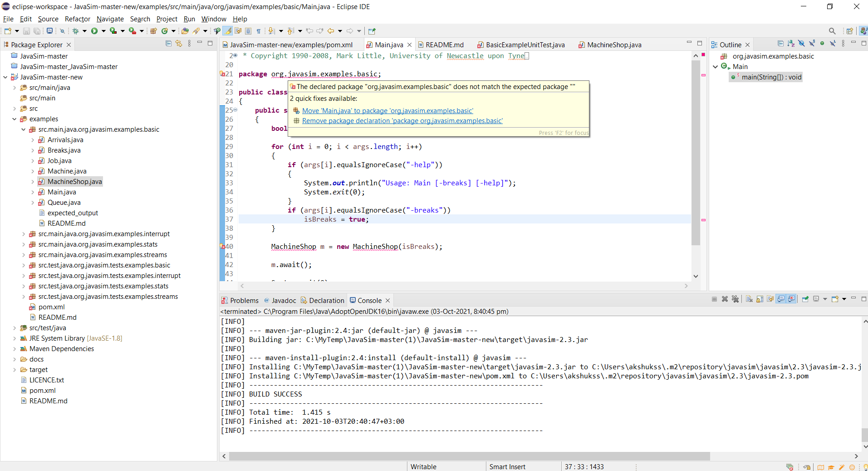Collapse all in Outline view
The height and width of the screenshot is (471, 868).
point(780,44)
